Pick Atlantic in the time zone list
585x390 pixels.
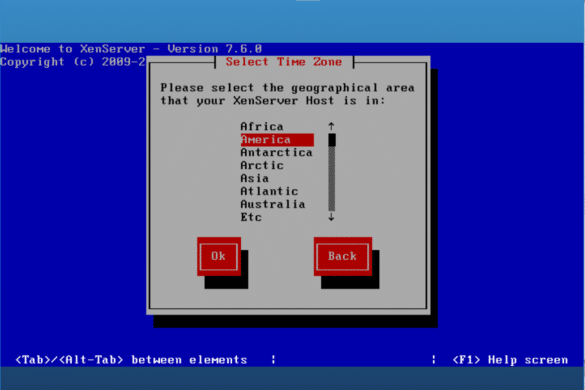click(x=269, y=191)
